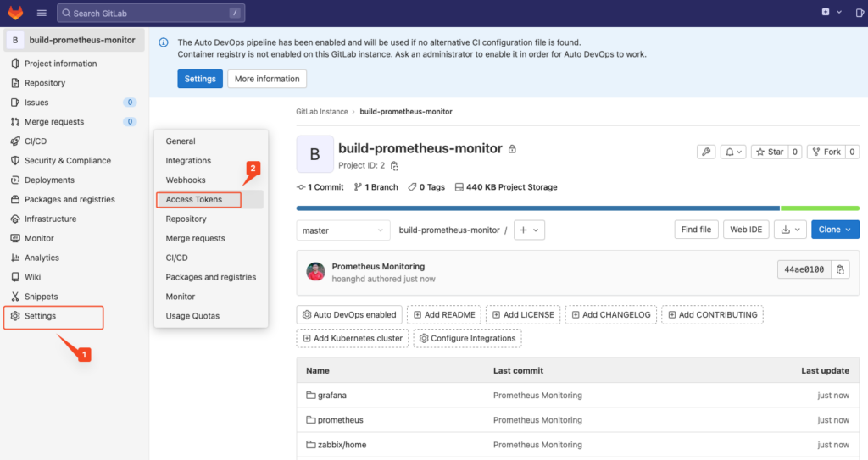Click Add LICENSE button
Screen dimensions: 868x460
[523, 314]
